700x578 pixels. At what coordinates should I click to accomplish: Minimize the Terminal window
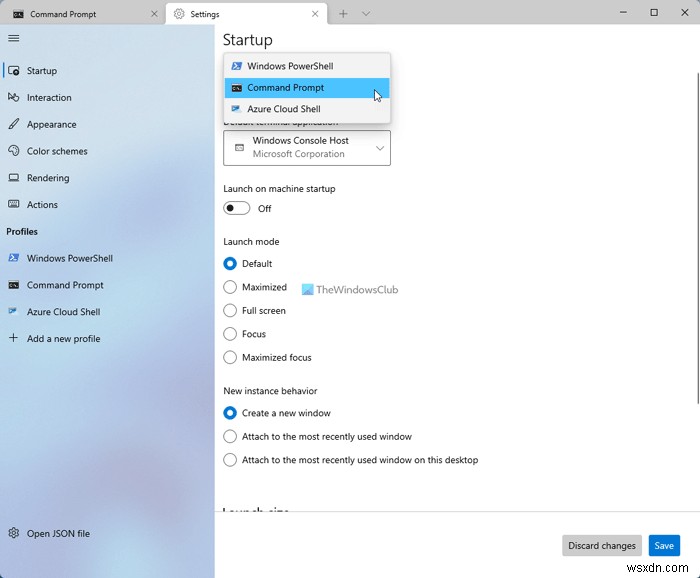[x=623, y=13]
